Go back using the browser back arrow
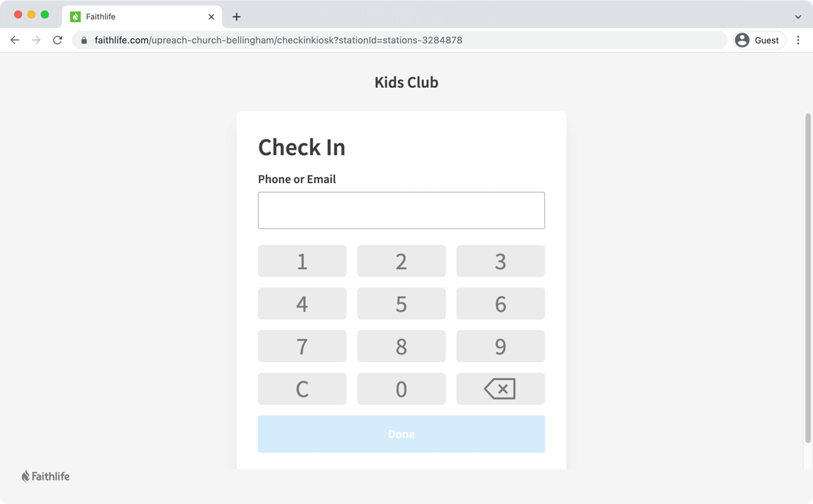Viewport: 813px width, 504px height. pos(15,40)
